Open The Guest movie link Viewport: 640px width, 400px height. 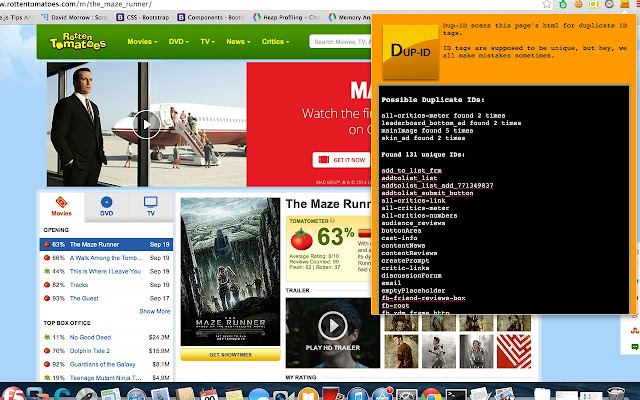point(84,298)
